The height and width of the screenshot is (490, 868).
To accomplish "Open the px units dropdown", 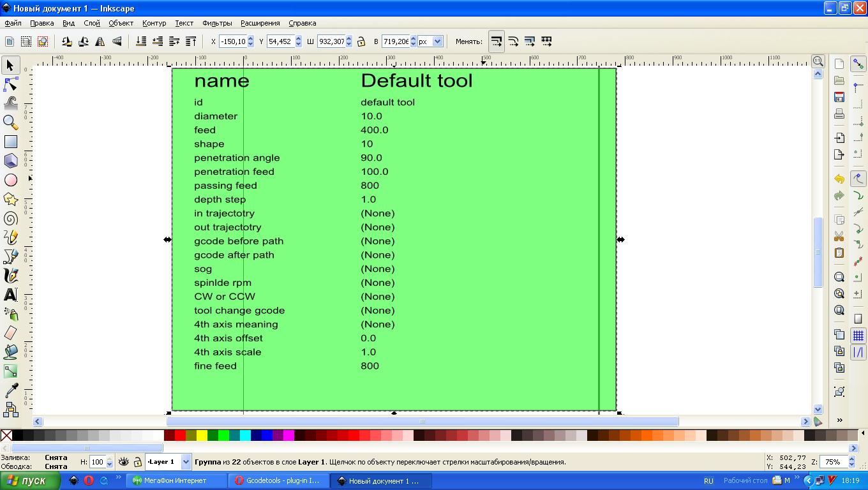I will point(437,41).
